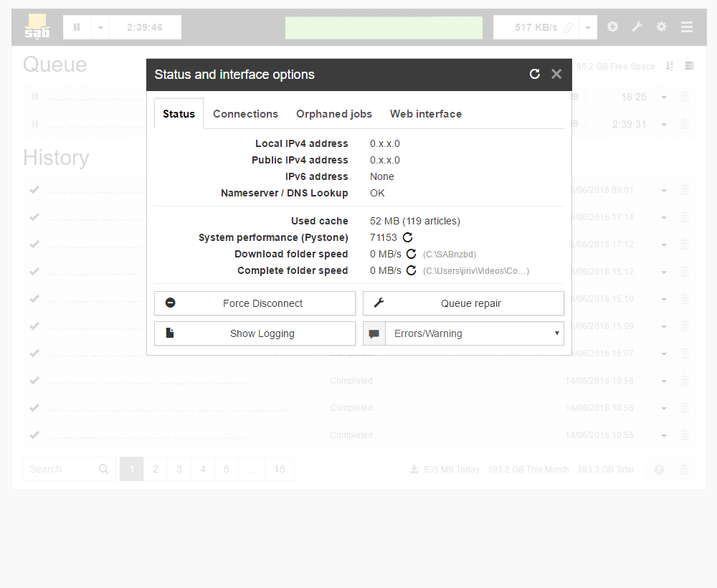717x588 pixels.
Task: Retest the Download folder speed
Action: pyautogui.click(x=411, y=254)
